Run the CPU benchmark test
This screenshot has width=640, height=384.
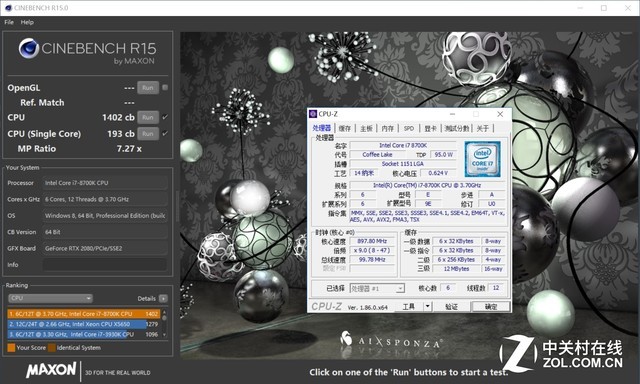coord(148,118)
